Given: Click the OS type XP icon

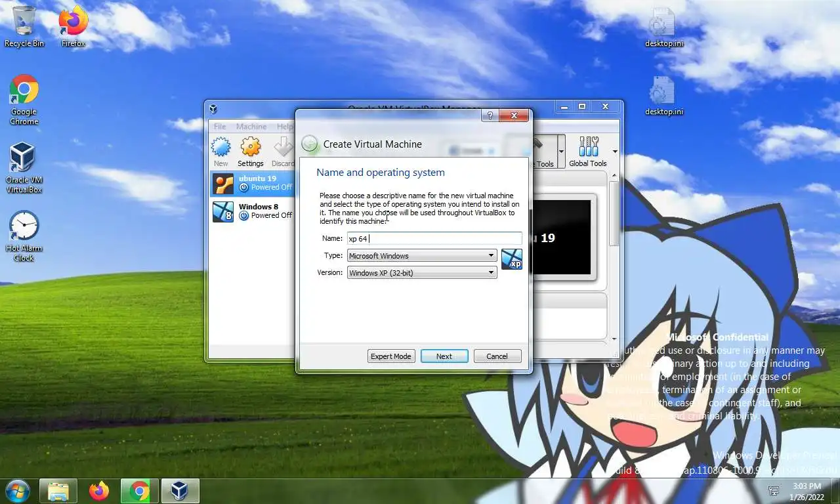Looking at the screenshot, I should (512, 259).
